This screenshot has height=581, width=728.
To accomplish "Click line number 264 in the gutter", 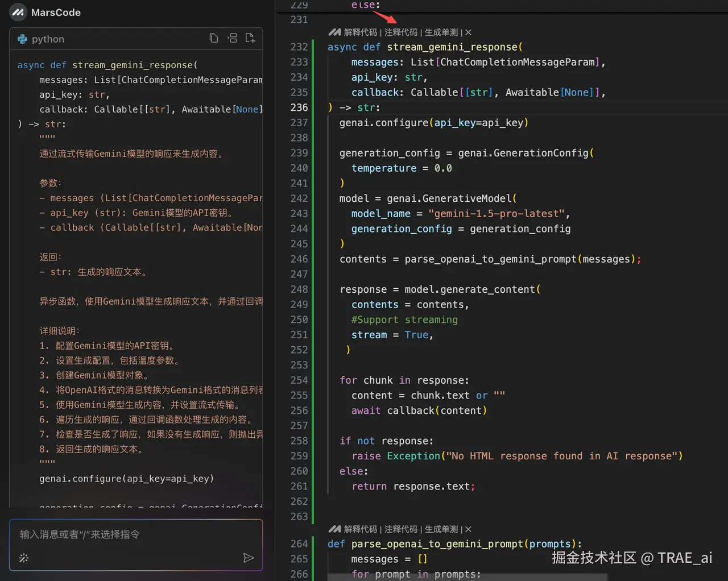I will pos(299,544).
